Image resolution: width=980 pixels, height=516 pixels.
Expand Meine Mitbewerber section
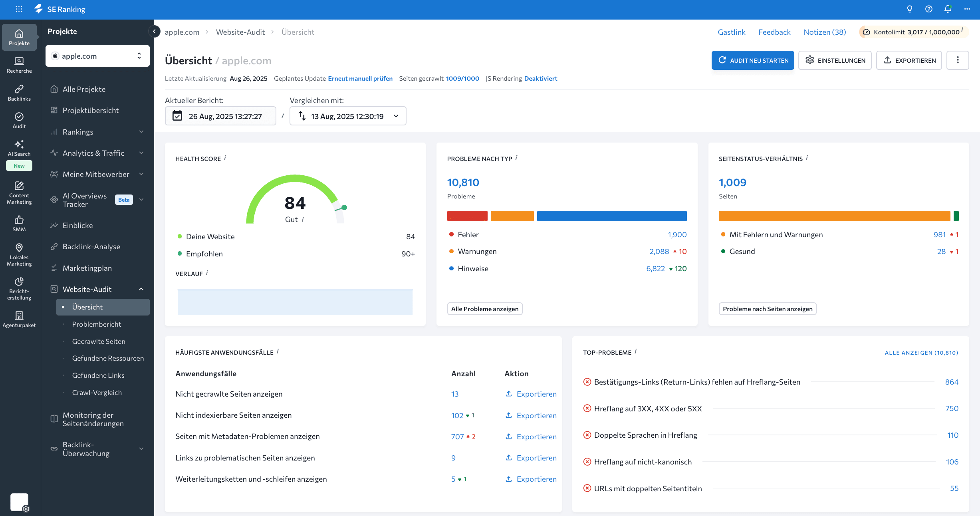coord(141,174)
